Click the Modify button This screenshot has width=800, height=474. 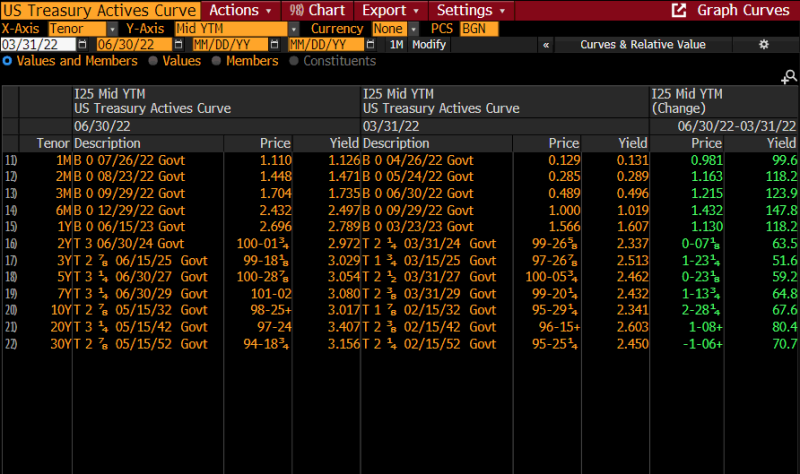429,45
